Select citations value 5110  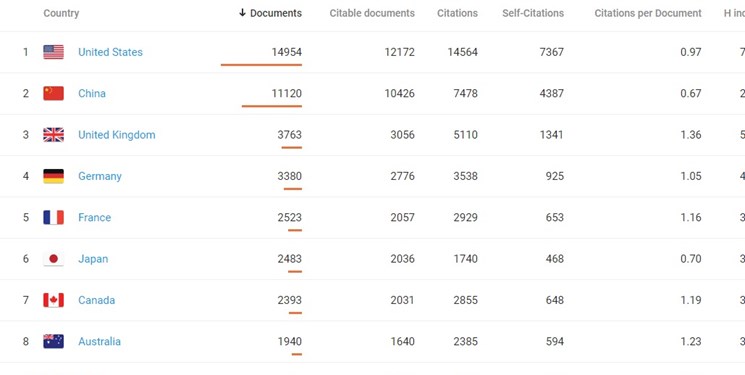click(466, 135)
